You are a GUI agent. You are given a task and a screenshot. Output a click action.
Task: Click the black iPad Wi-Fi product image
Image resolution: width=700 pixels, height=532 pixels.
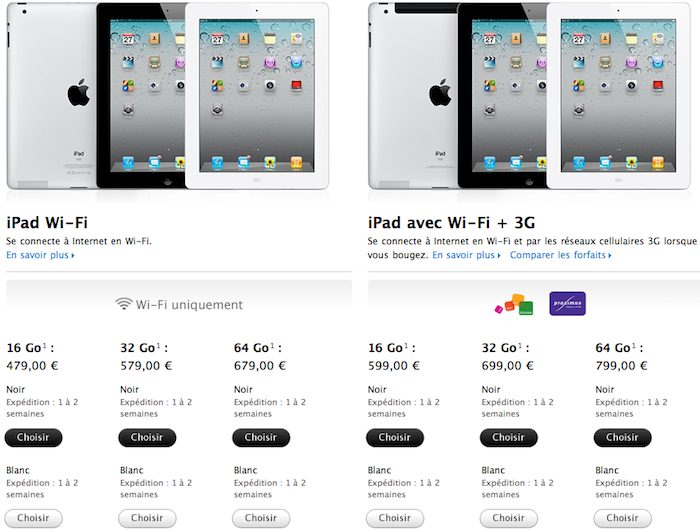coord(141,96)
